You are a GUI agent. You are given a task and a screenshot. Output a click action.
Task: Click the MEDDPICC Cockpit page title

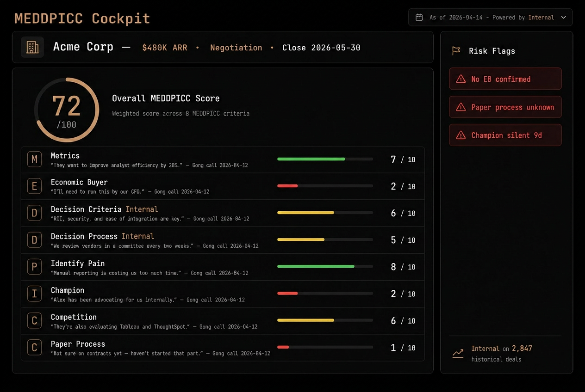pyautogui.click(x=82, y=18)
